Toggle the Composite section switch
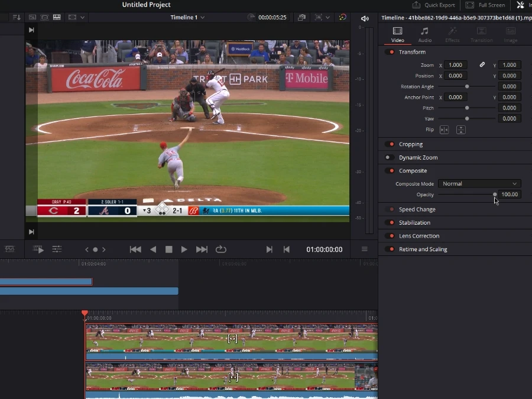 (x=390, y=171)
